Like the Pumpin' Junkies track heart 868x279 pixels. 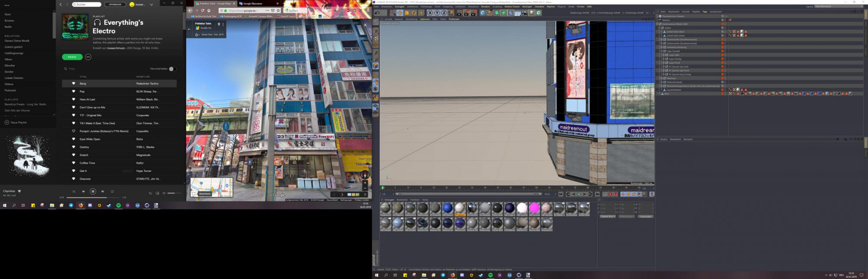pyautogui.click(x=73, y=131)
